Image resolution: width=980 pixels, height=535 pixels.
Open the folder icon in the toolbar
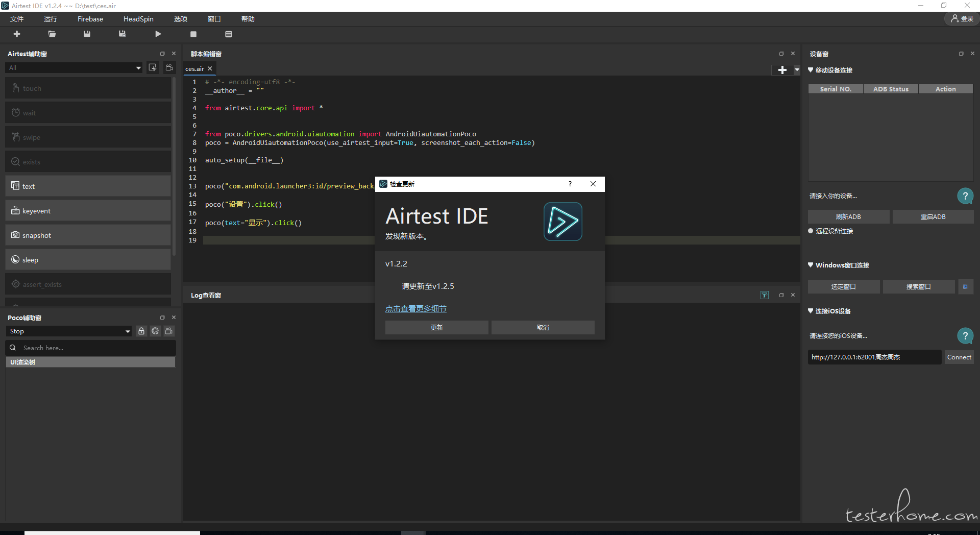(52, 34)
